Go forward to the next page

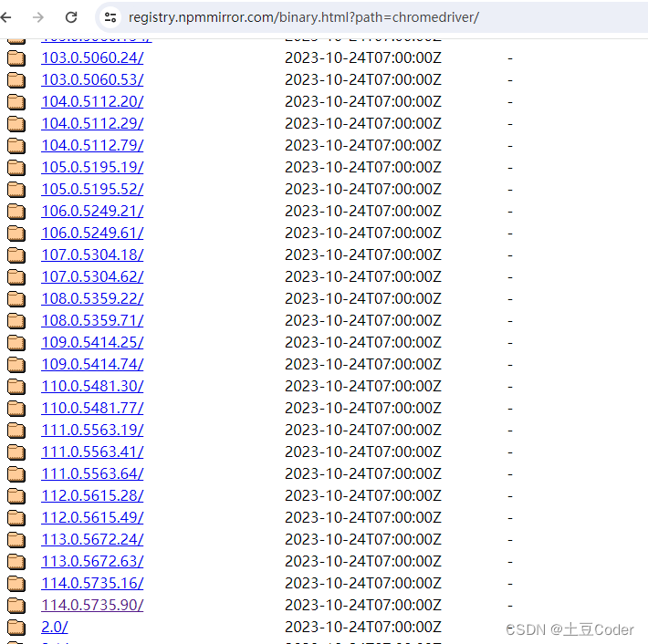(x=38, y=17)
